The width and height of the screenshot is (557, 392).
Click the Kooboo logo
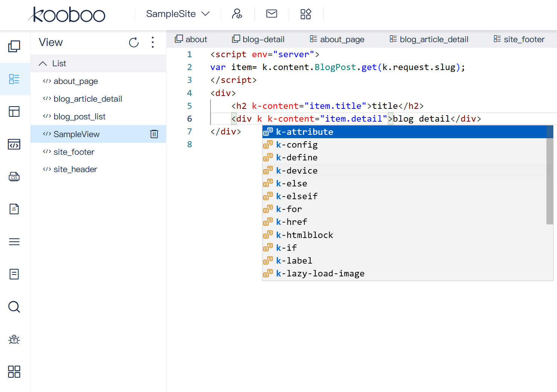pos(67,15)
